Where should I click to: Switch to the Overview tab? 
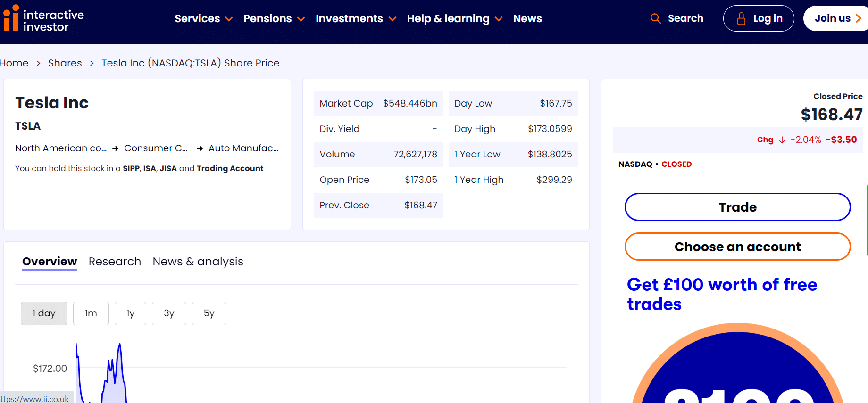50,262
